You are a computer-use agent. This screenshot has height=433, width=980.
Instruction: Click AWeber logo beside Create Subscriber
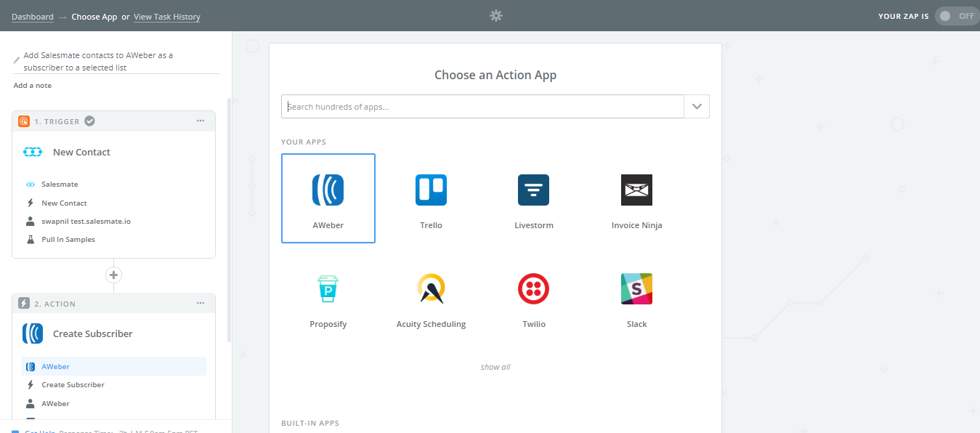(33, 334)
